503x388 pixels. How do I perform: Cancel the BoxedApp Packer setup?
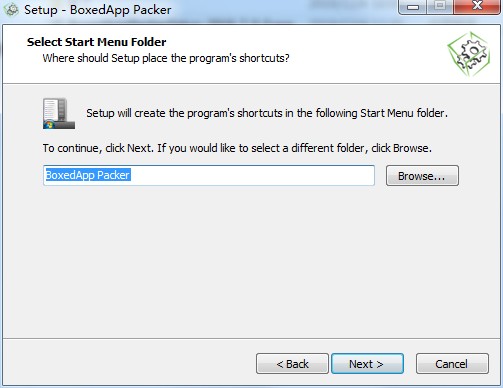pos(452,364)
